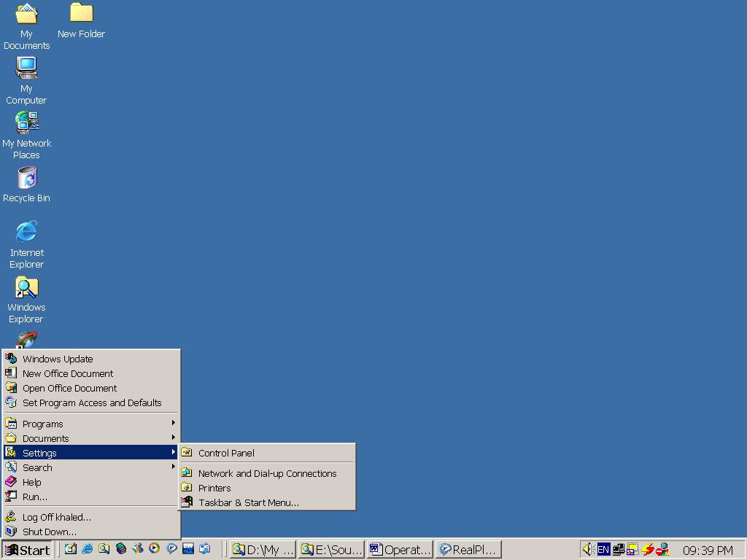Choose Open Office Document
Viewport: 747px width, 560px height.
(x=91, y=388)
